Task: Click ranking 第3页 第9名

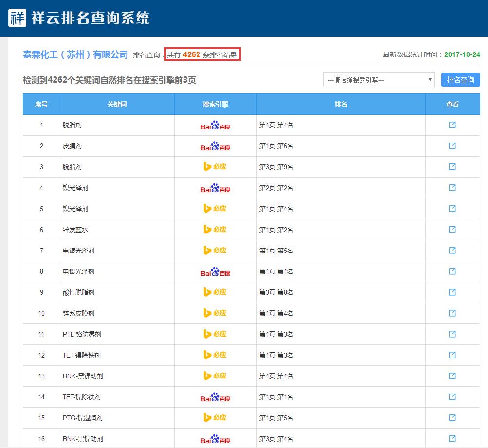Action: (276, 167)
